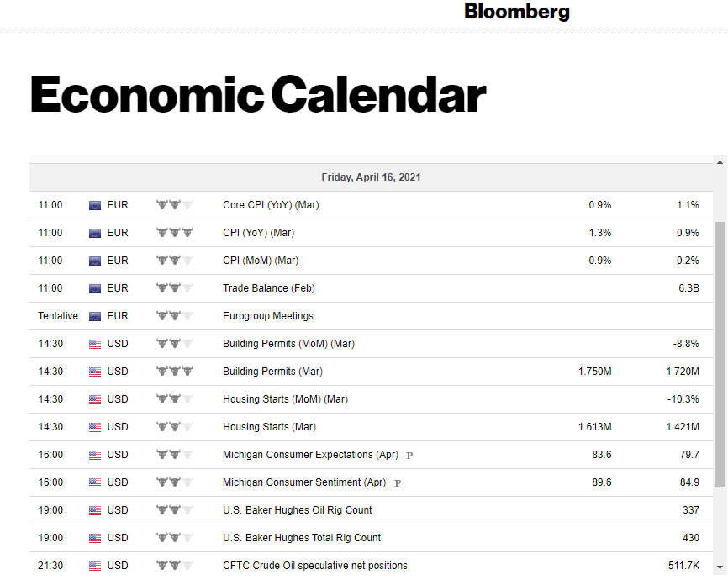Click the Friday, April 16, 2021 date header
This screenshot has height=585, width=728.
tap(371, 177)
